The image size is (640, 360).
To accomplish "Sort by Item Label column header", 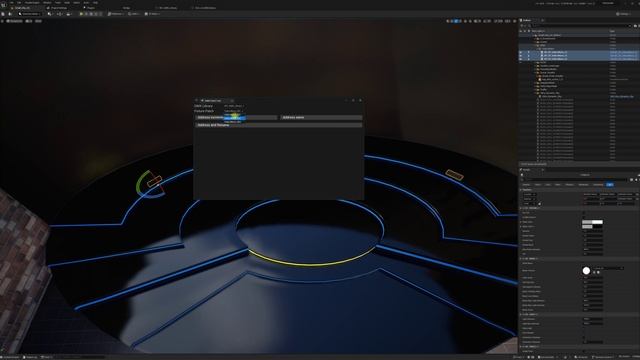I will click(x=538, y=31).
